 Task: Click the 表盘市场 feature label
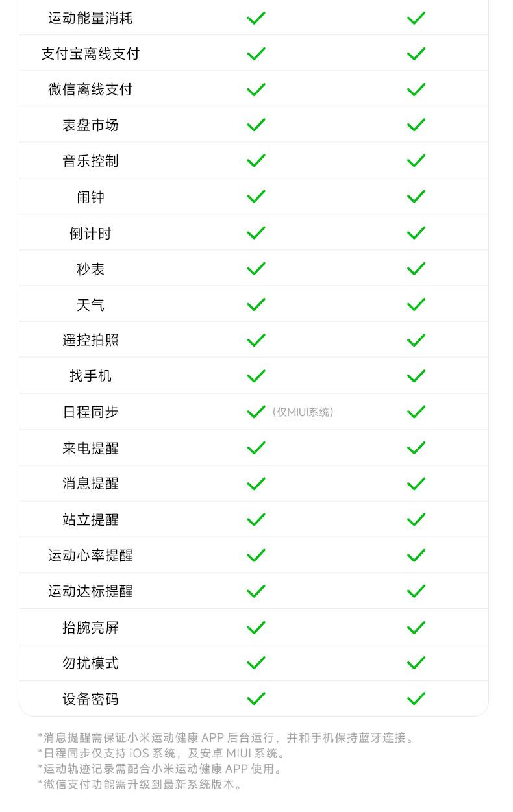(90, 125)
